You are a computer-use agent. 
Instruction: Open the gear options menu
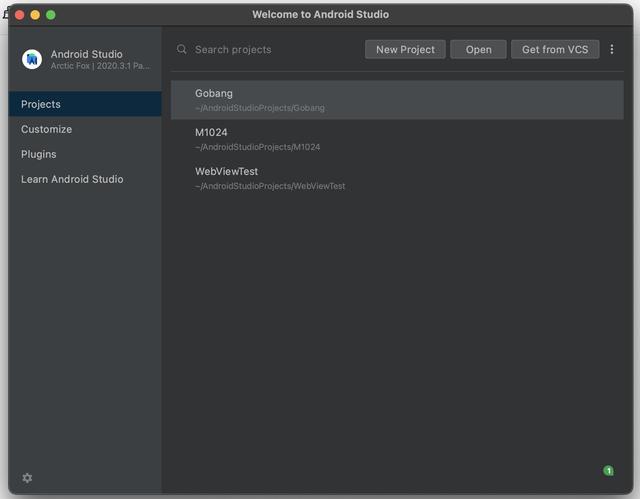27,478
